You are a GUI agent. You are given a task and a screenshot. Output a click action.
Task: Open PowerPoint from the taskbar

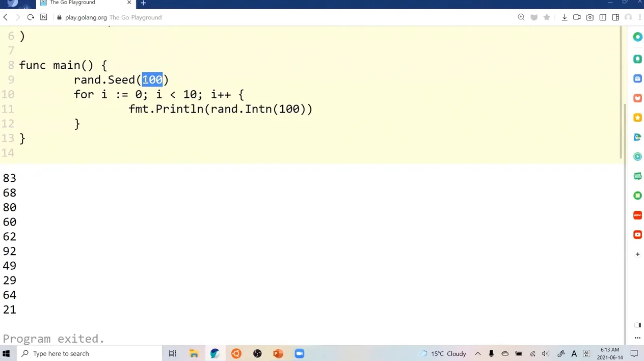278,353
